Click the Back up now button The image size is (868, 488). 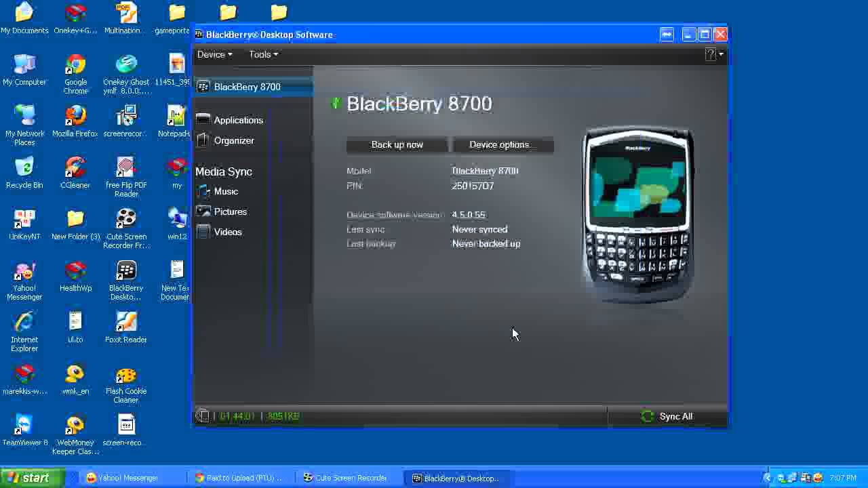[x=397, y=144]
